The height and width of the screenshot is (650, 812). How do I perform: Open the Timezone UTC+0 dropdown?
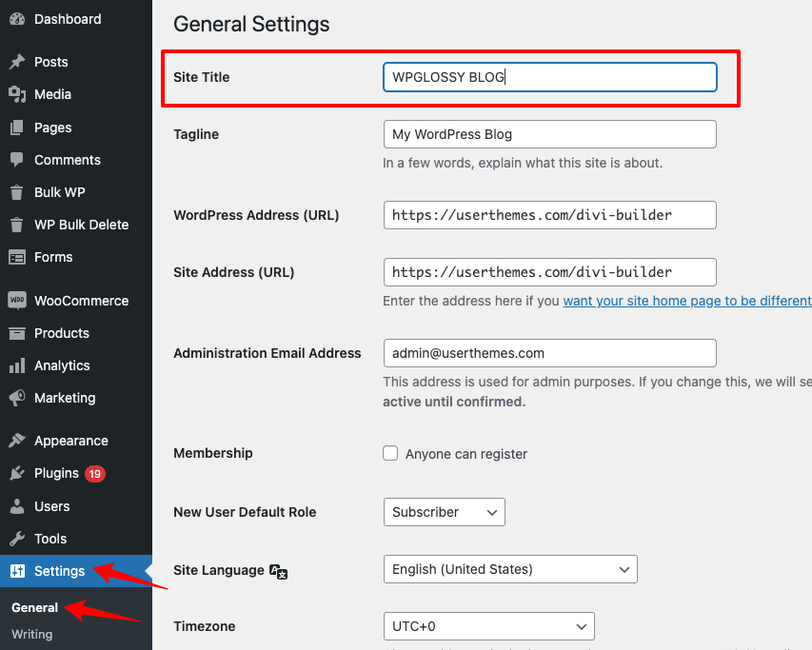[x=489, y=626]
